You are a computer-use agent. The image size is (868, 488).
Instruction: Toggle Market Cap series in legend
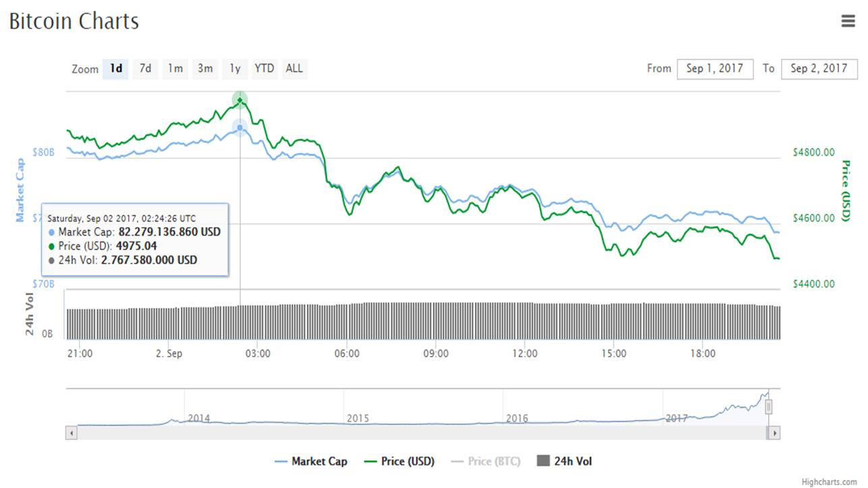[312, 462]
